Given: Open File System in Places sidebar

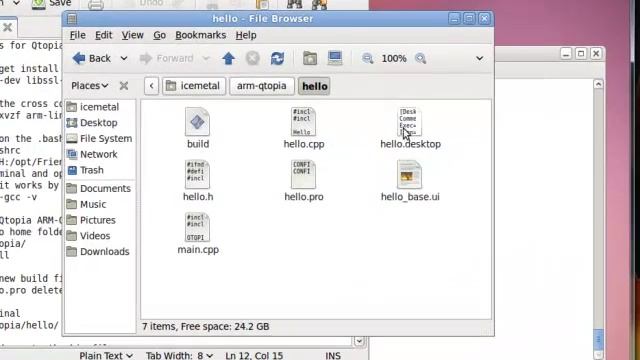Looking at the screenshot, I should [100, 138].
